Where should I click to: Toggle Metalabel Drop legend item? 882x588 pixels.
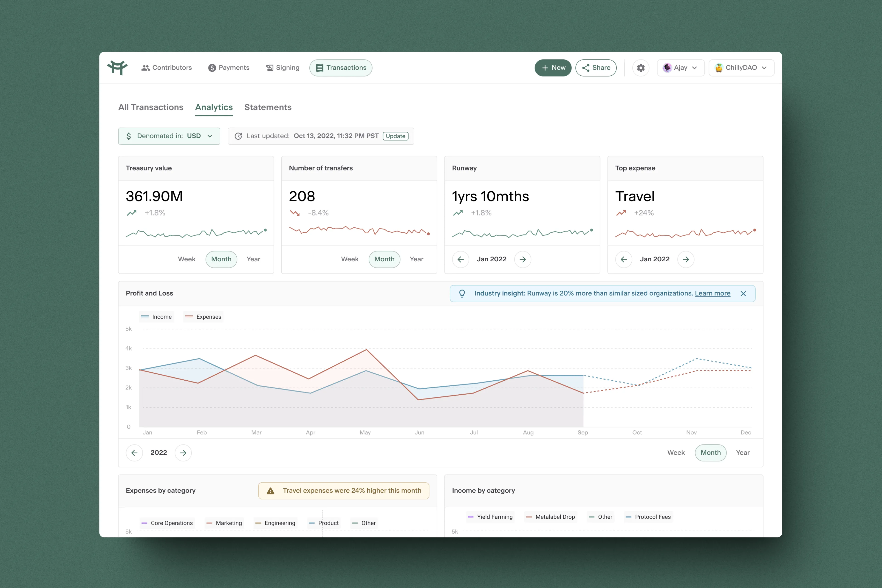pyautogui.click(x=551, y=517)
